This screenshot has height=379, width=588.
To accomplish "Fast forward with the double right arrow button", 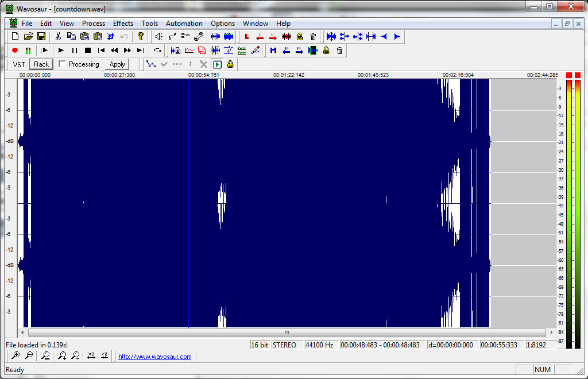I will (x=127, y=50).
